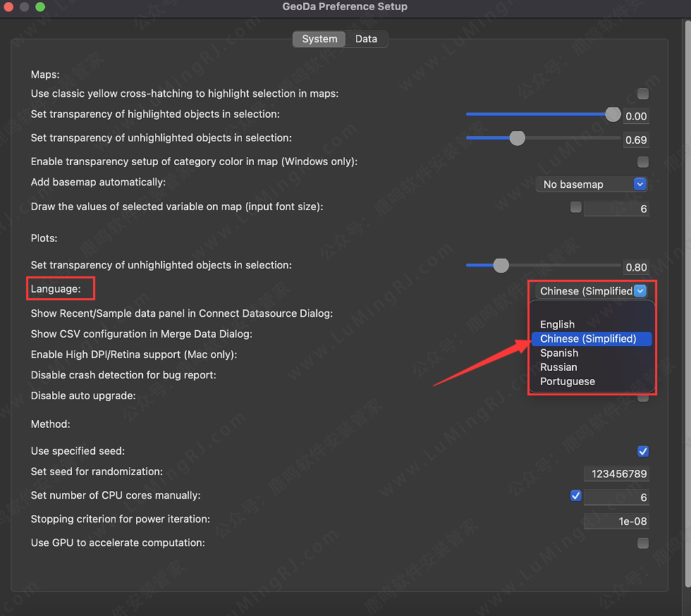Click the CPU cores number field
The width and height of the screenshot is (691, 616).
(616, 498)
